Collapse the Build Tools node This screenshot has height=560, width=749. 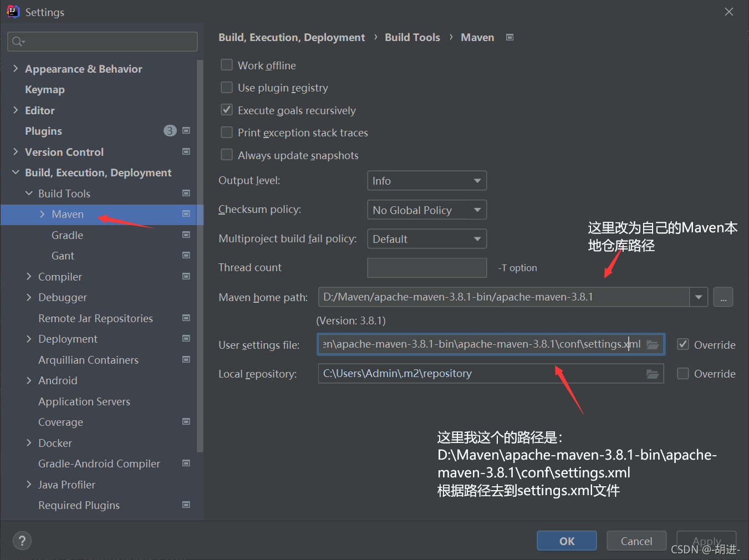tap(29, 193)
